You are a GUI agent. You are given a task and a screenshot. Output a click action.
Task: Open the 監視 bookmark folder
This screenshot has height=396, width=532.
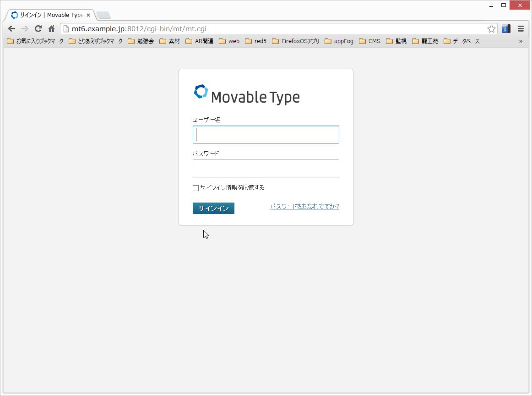pos(396,41)
